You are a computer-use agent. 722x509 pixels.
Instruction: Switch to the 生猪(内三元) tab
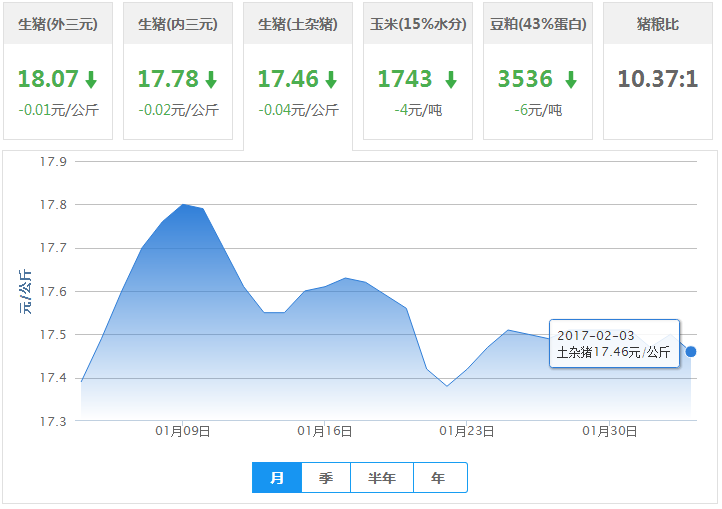coord(178,23)
